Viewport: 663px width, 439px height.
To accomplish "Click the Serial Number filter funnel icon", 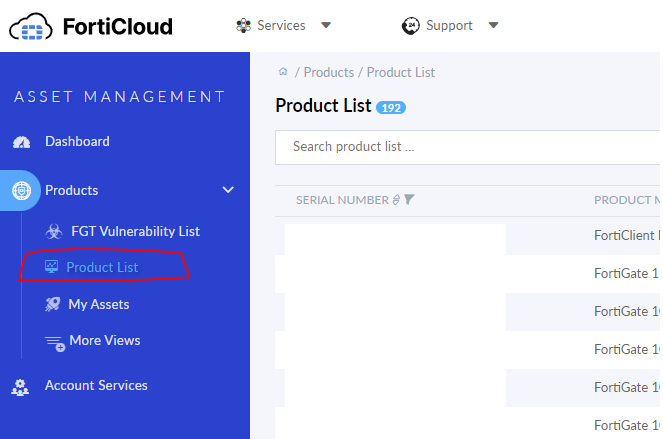I will coord(409,199).
